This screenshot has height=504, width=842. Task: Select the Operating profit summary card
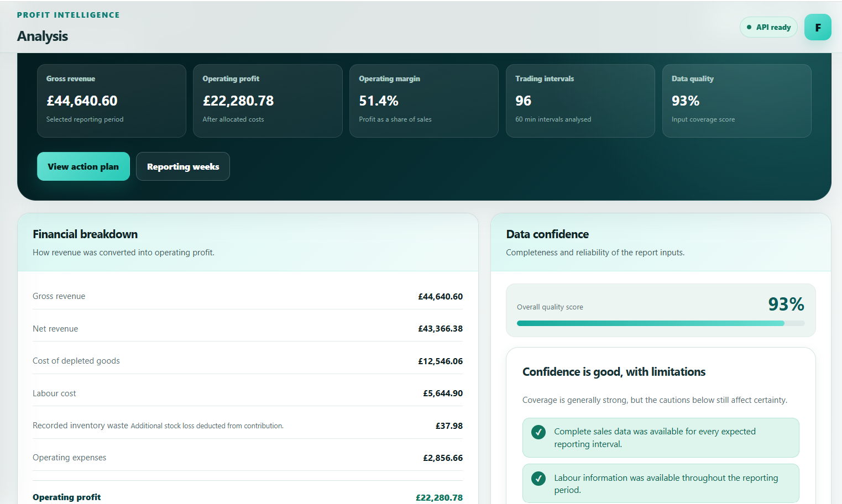coord(268,101)
